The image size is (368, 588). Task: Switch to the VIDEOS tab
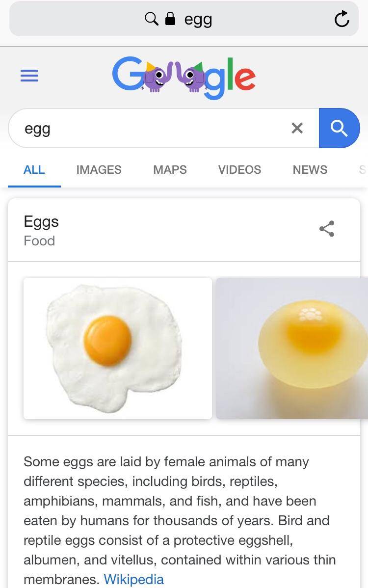[x=239, y=170]
